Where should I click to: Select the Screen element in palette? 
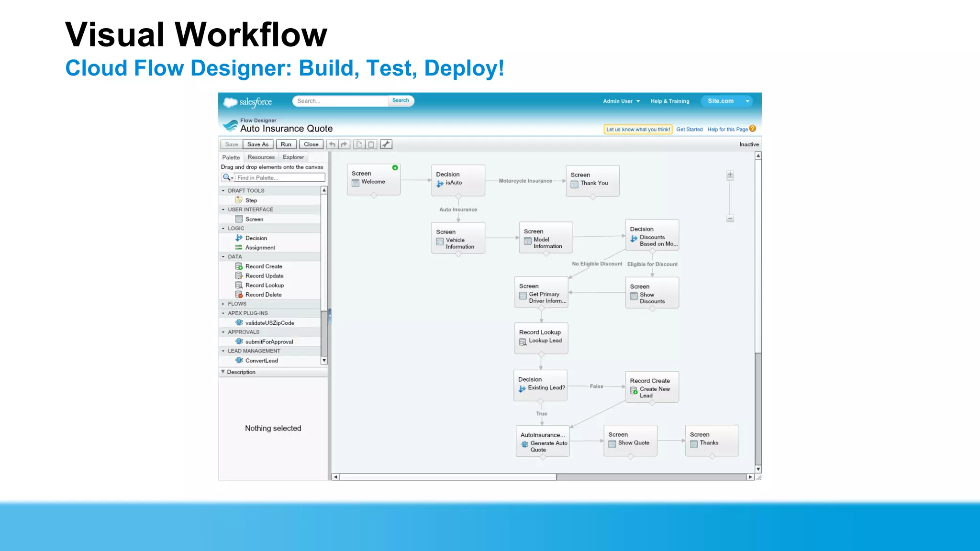(x=254, y=219)
